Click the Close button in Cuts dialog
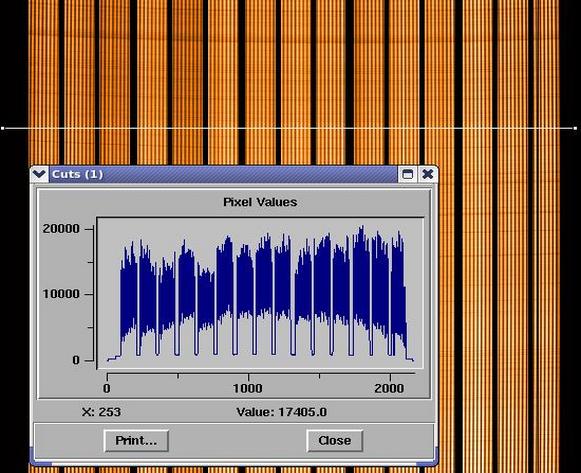The width and height of the screenshot is (581, 473). tap(335, 440)
